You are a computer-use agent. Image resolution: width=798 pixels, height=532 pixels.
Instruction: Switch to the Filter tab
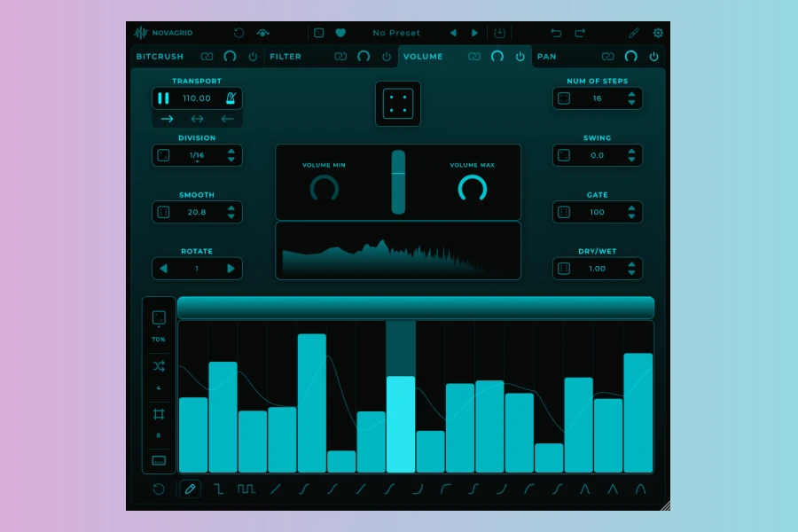pos(286,57)
